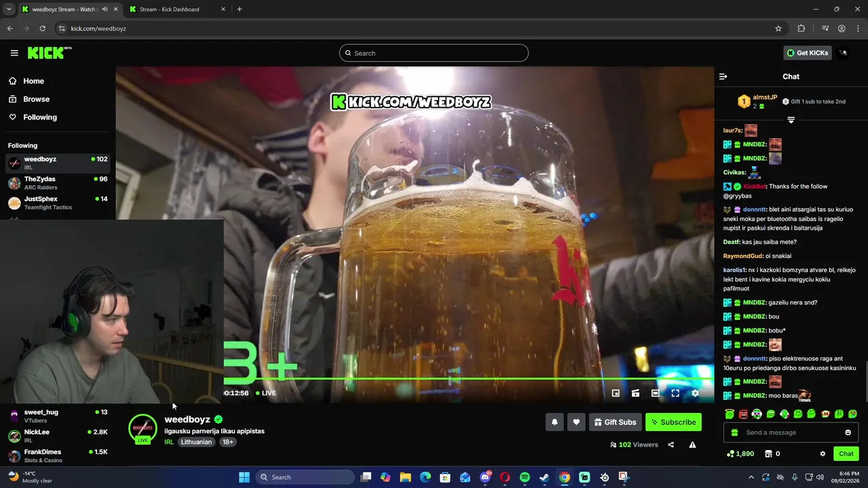Open the Following page
The width and height of the screenshot is (868, 488).
coord(40,117)
